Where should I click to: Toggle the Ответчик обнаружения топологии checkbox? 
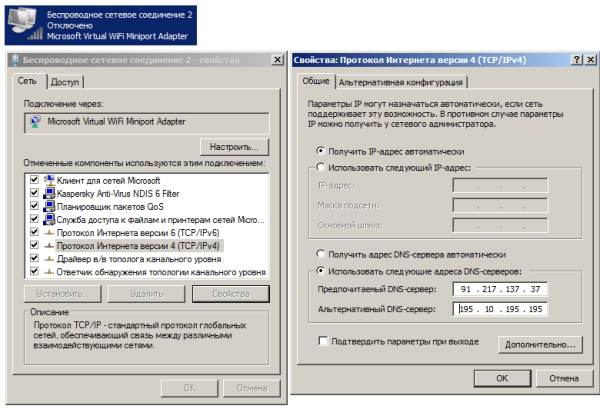35,271
